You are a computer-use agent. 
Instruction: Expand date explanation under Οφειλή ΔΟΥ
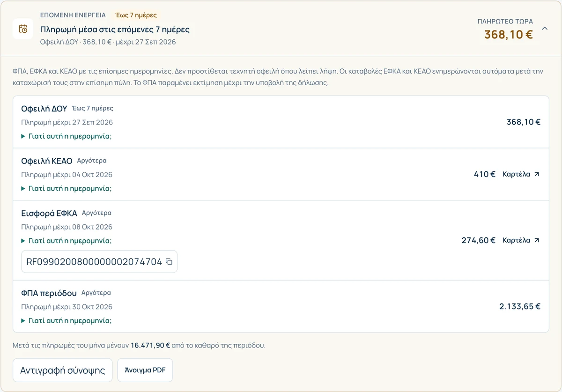tap(67, 136)
